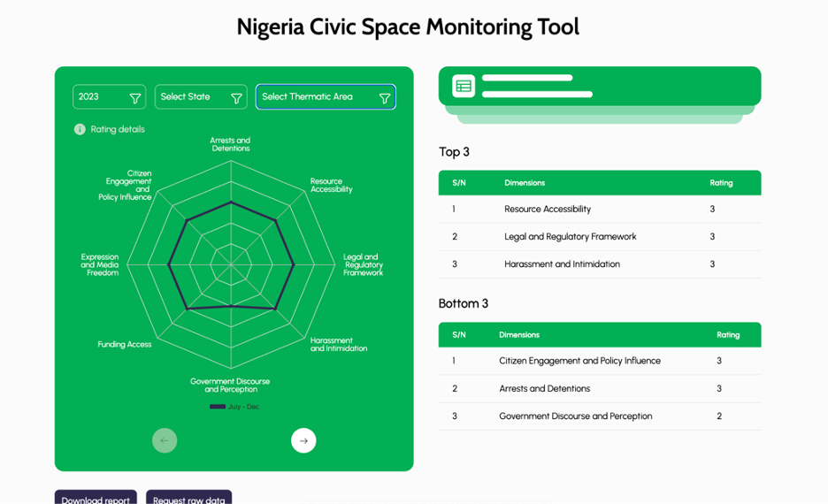828x504 pixels.
Task: Click the funnel icon in Select Thematic Area
Action: click(x=385, y=98)
